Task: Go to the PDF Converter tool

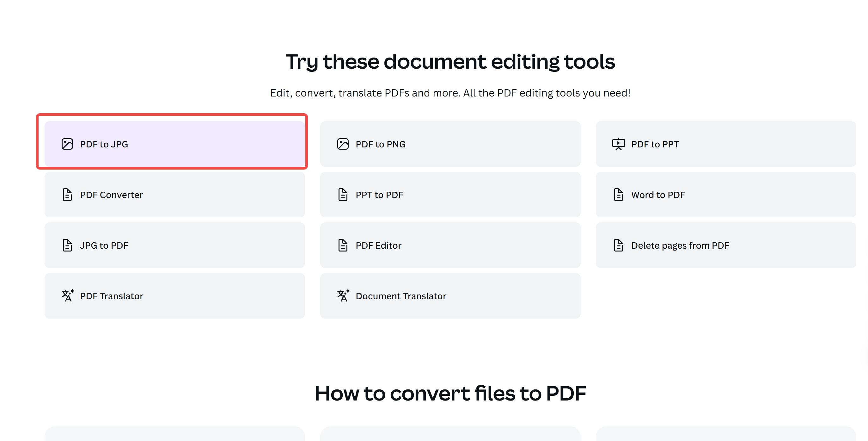Action: point(174,195)
